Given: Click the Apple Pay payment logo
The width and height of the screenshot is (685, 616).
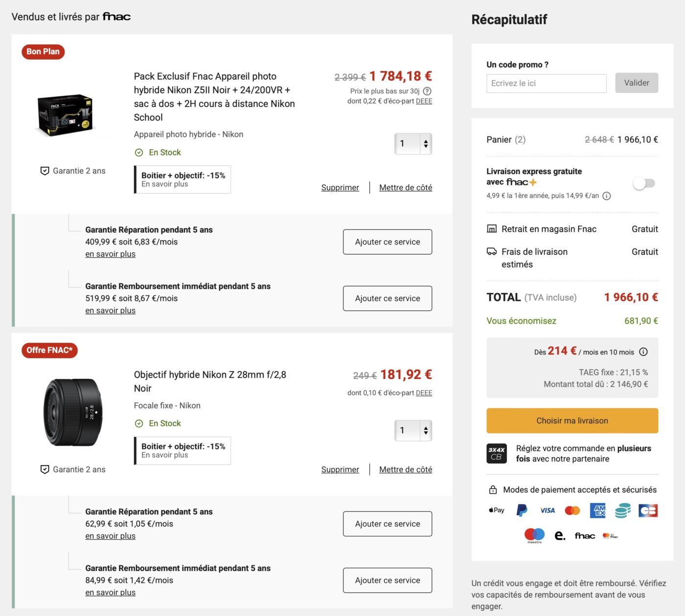Looking at the screenshot, I should pos(497,510).
